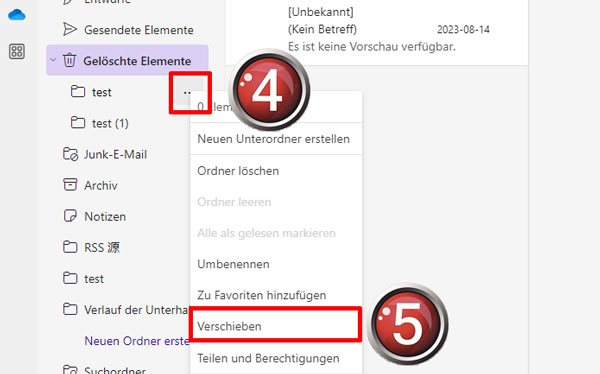Viewport: 600px width, 374px height.
Task: Select Neuen Unterordner erstellen menu entry
Action: click(x=276, y=139)
